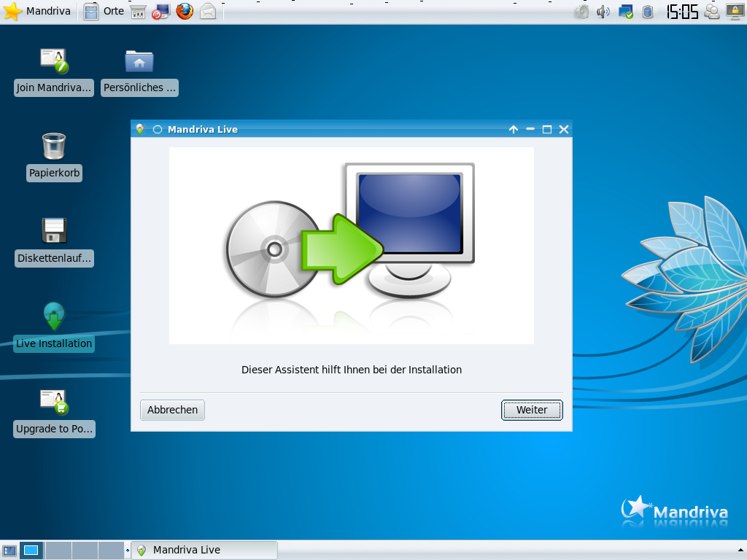This screenshot has height=560, width=747.
Task: Click the user switcher icon near the clock
Action: 712,12
